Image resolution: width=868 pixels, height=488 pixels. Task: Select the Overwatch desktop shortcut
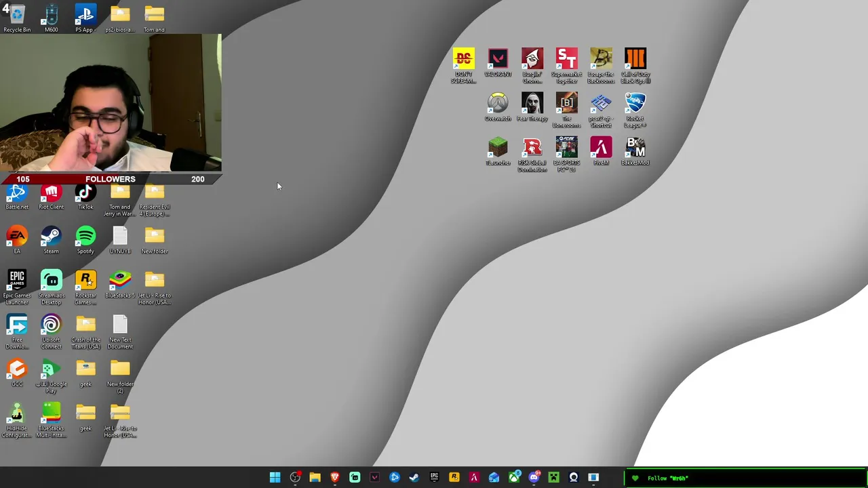click(498, 107)
